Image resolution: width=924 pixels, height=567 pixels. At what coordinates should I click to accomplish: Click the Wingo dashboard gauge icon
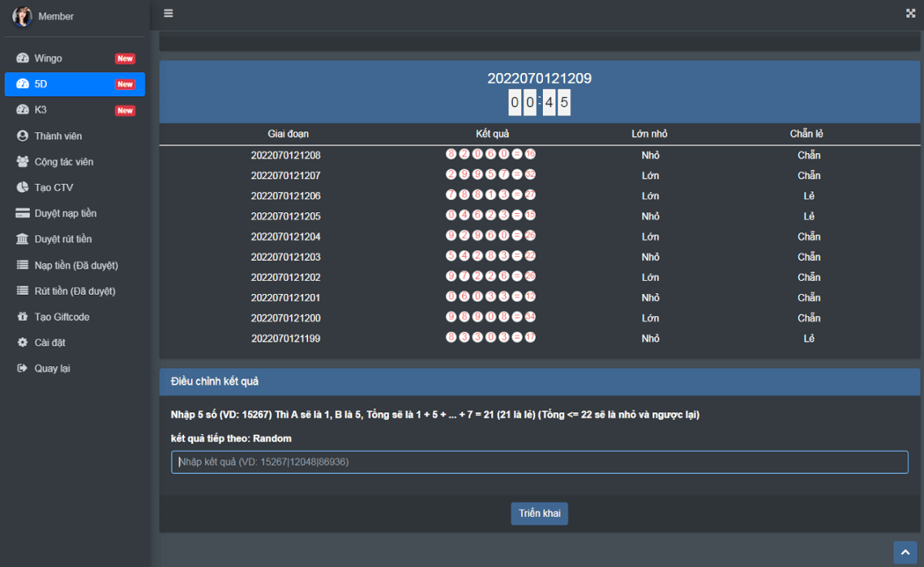tap(22, 58)
